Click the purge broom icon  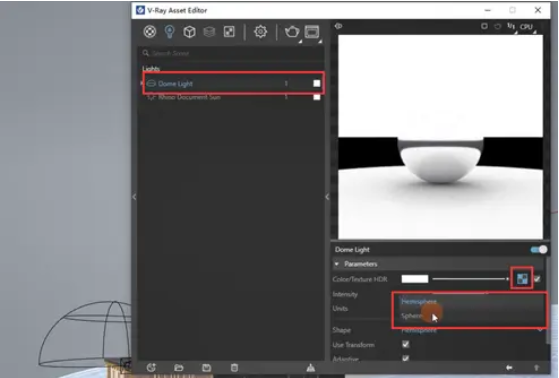pyautogui.click(x=311, y=368)
